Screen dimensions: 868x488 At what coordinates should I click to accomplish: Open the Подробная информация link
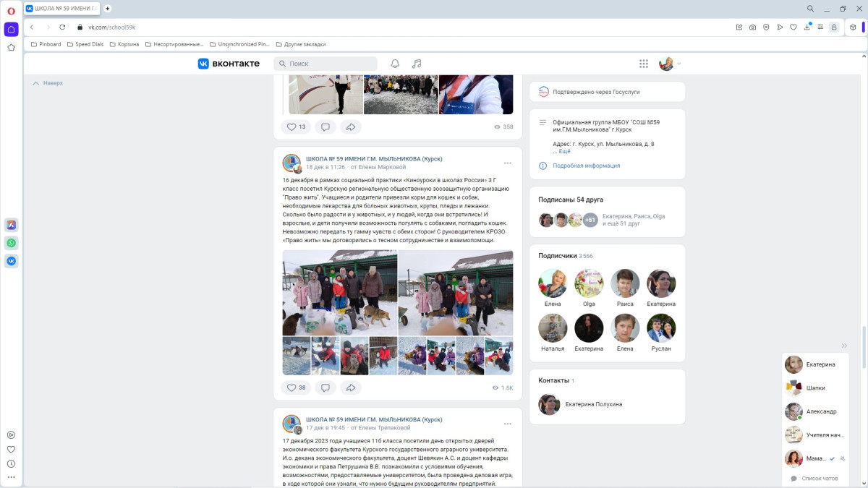[x=586, y=166]
